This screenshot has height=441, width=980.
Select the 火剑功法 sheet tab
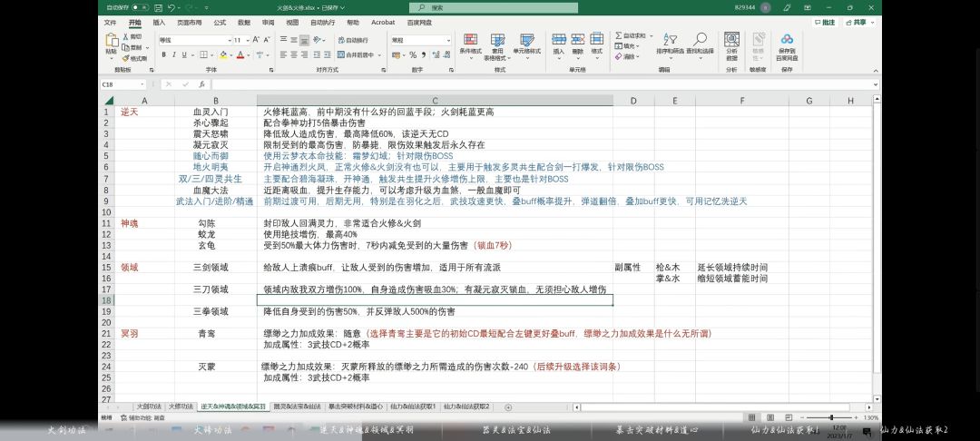pyautogui.click(x=149, y=407)
